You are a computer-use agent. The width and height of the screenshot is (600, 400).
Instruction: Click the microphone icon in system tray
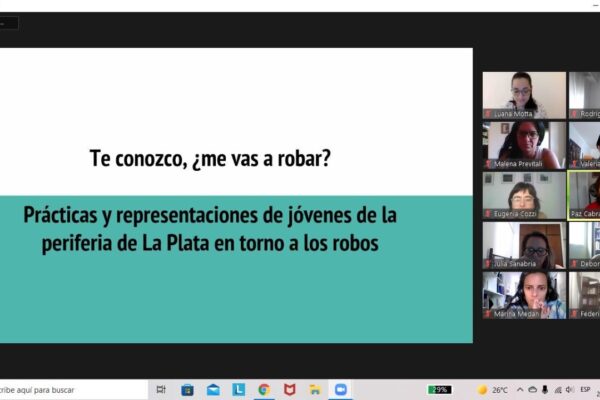[545, 390]
